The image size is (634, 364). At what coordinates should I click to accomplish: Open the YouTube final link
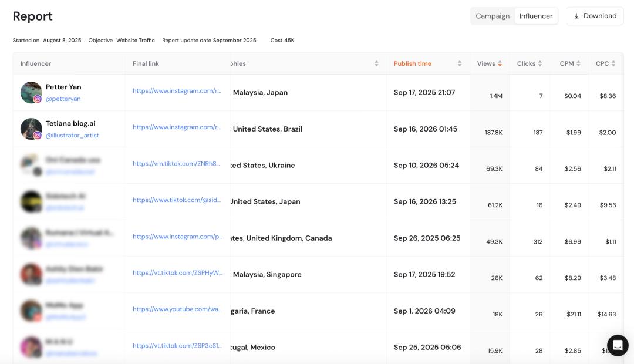click(177, 309)
